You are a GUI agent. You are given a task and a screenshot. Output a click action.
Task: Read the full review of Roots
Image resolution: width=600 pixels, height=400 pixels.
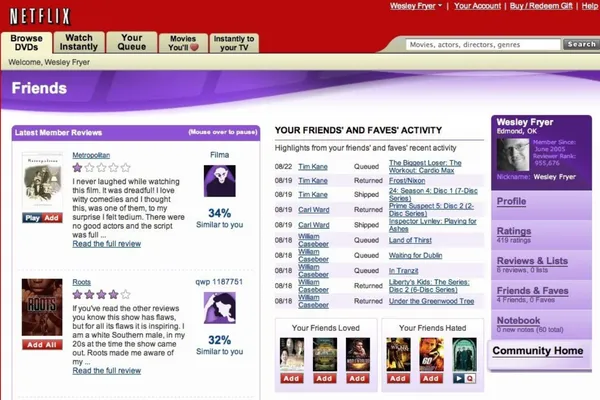coord(107,371)
